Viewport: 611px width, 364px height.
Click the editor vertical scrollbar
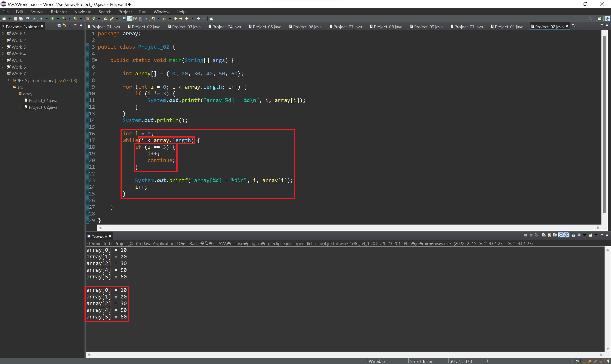point(604,123)
